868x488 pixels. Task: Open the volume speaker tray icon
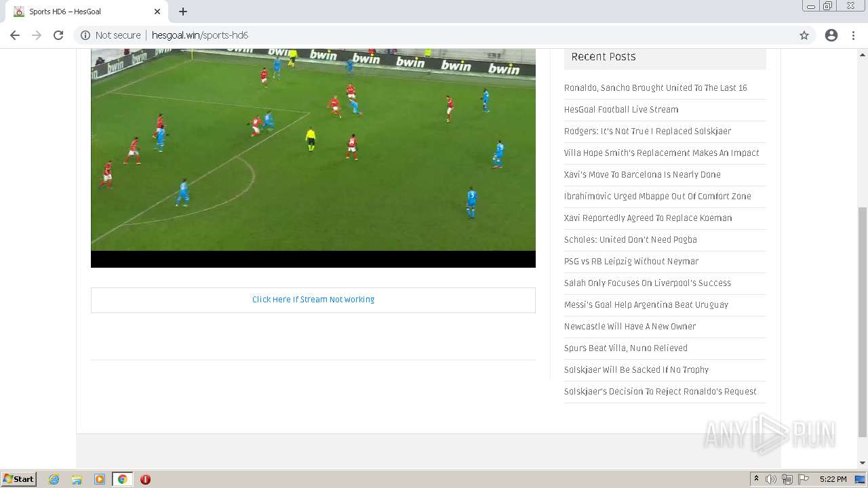(x=771, y=479)
